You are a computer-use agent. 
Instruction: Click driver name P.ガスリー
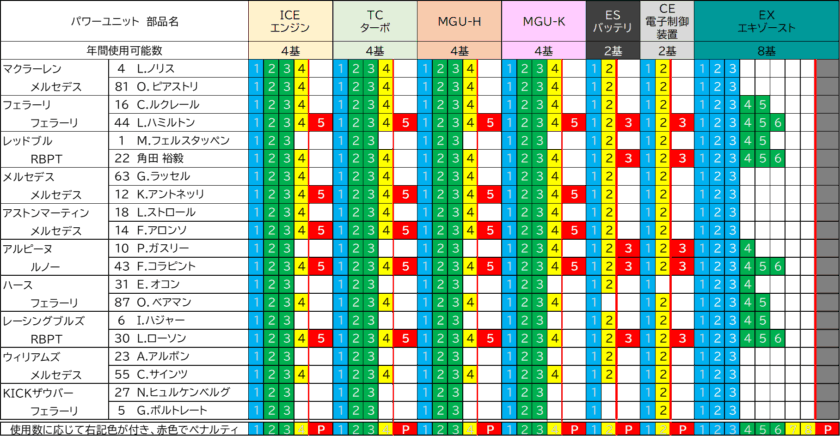coord(162,248)
